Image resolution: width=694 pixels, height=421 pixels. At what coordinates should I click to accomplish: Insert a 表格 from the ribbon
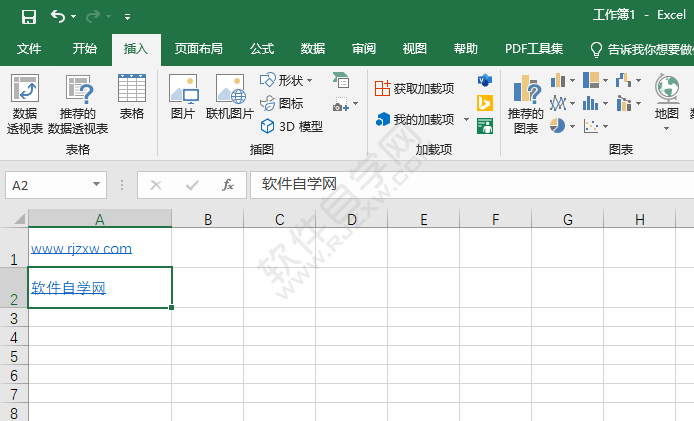point(132,97)
